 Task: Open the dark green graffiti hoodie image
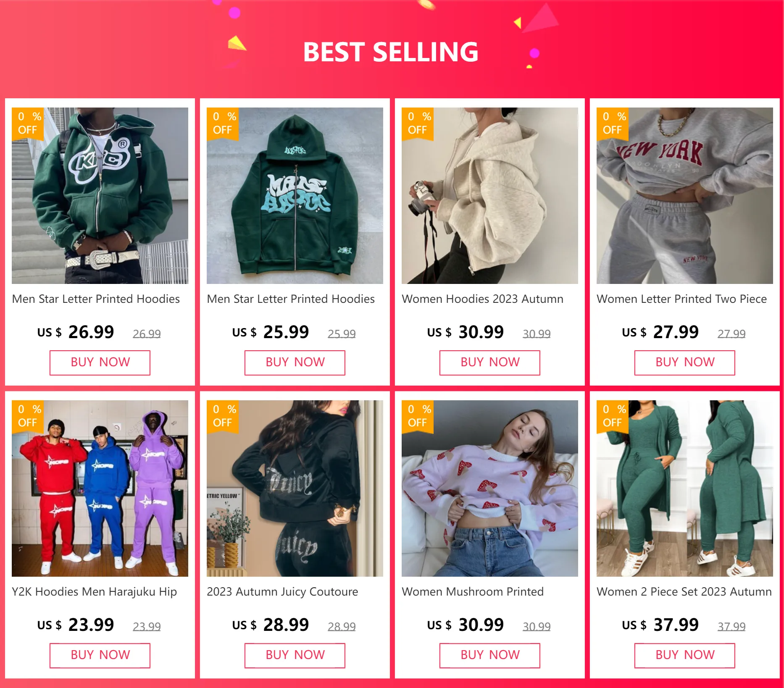[x=295, y=196]
